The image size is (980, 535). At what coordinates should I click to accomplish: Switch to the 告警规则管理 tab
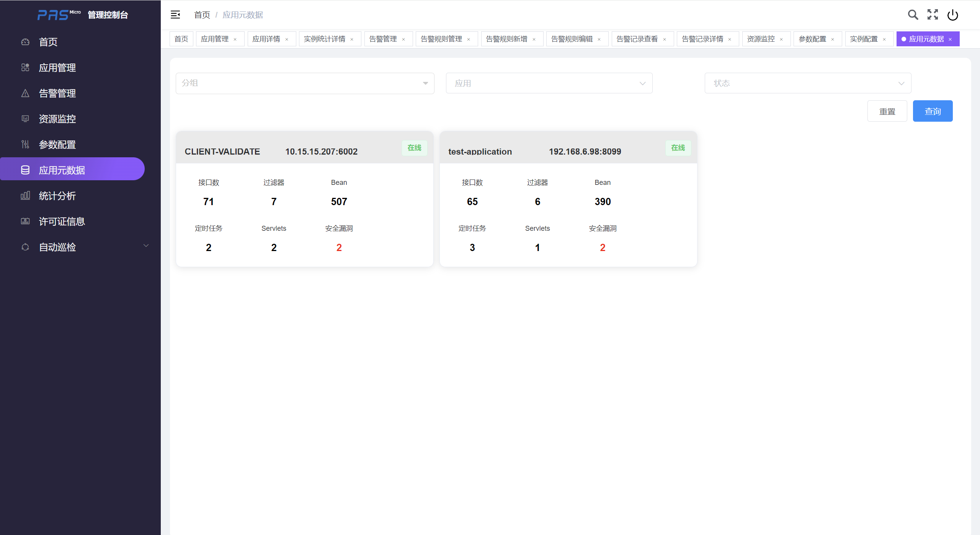point(441,39)
